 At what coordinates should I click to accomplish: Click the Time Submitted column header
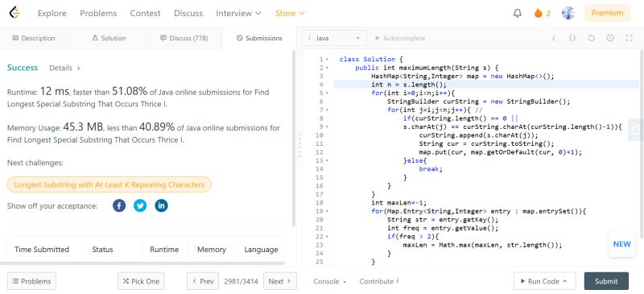click(x=42, y=250)
